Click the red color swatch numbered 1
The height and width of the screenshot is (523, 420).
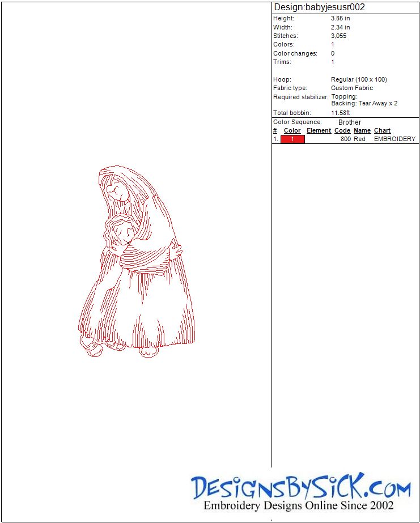click(x=292, y=139)
